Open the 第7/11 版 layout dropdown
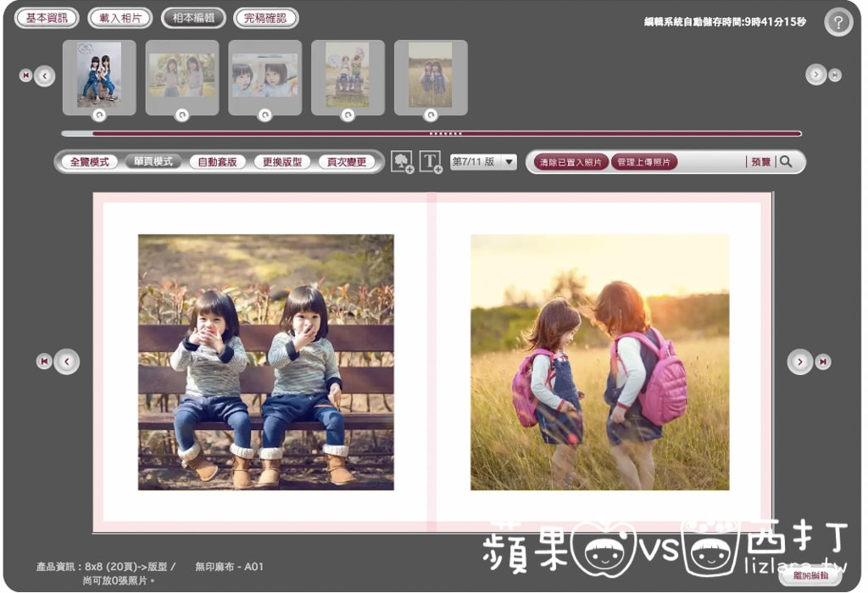 point(483,162)
